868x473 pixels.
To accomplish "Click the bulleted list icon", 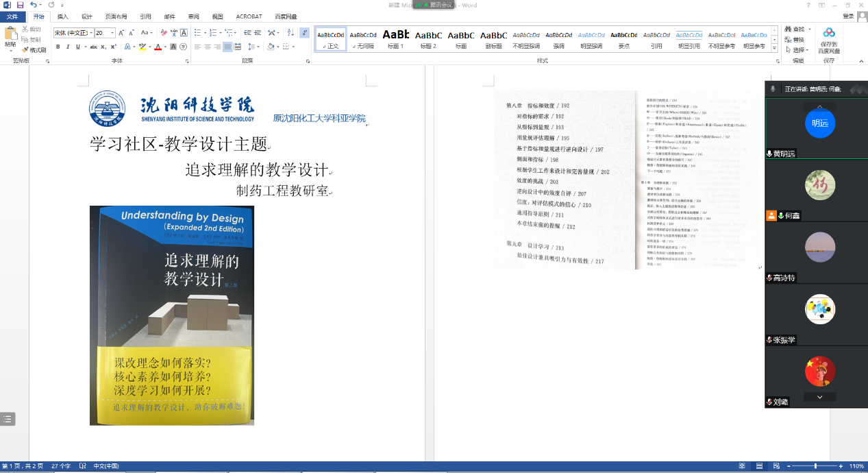I will [x=198, y=33].
